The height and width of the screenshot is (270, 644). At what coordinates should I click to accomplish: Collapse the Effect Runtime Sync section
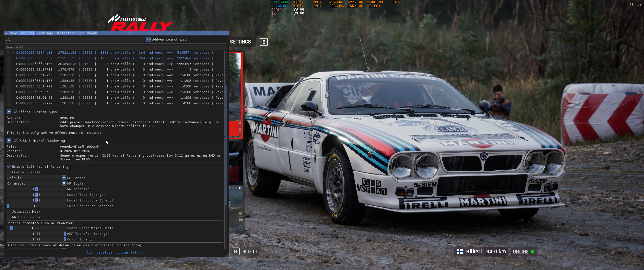click(x=9, y=112)
